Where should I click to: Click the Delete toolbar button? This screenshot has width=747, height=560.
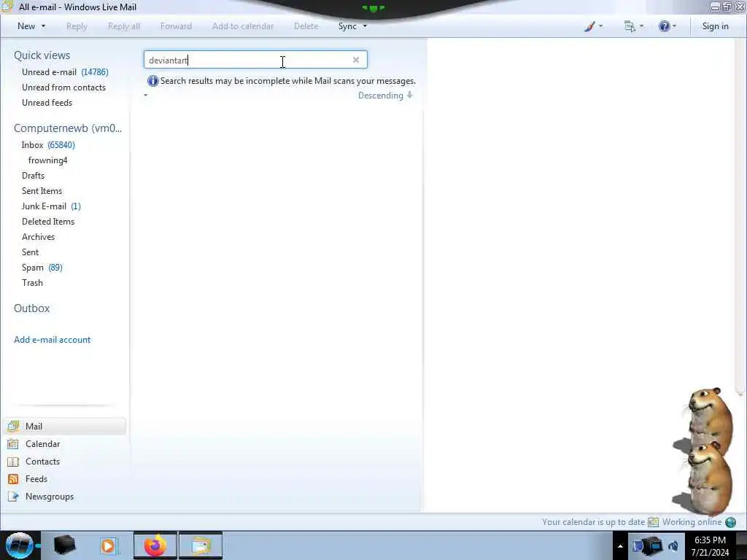coord(306,26)
